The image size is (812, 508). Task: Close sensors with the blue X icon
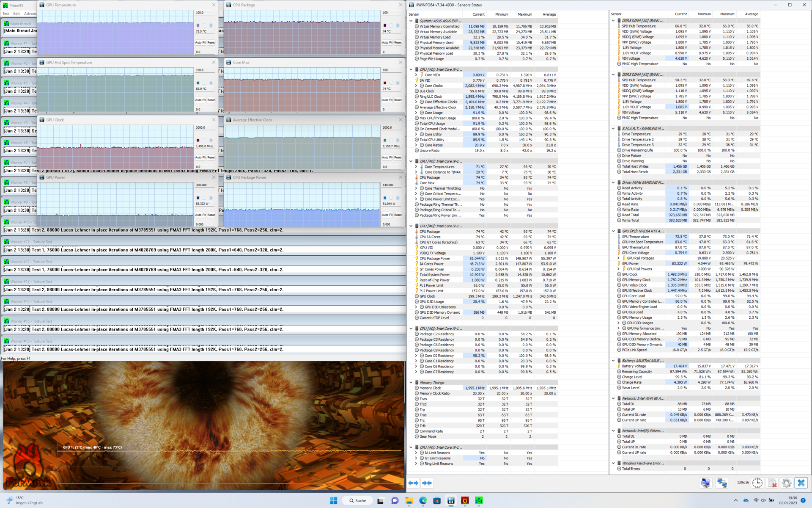pyautogui.click(x=801, y=483)
